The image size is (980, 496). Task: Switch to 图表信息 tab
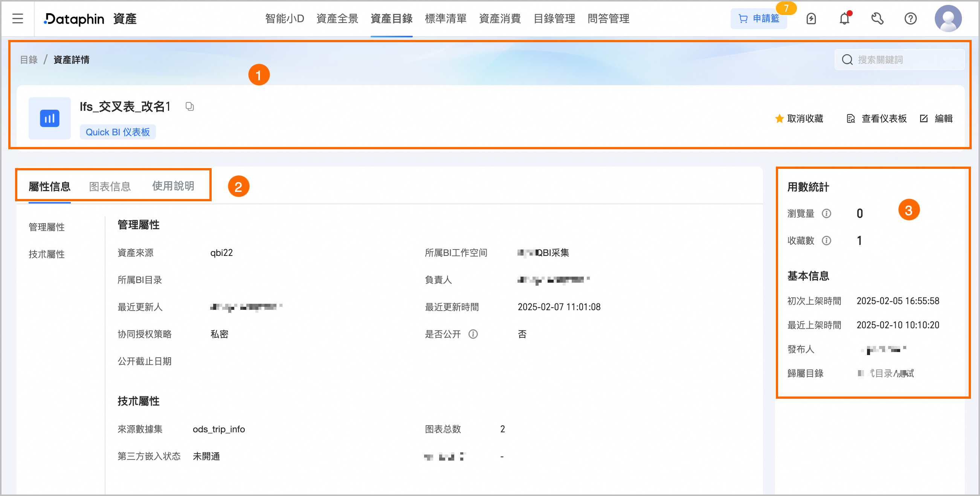(110, 186)
